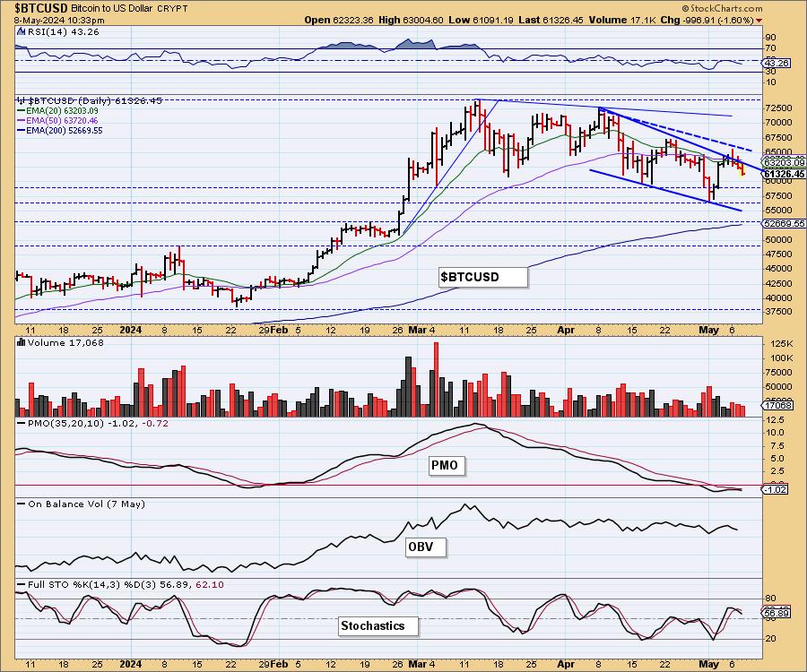Click the OBV annotation box
Screen dimensions: 807x672
point(425,547)
